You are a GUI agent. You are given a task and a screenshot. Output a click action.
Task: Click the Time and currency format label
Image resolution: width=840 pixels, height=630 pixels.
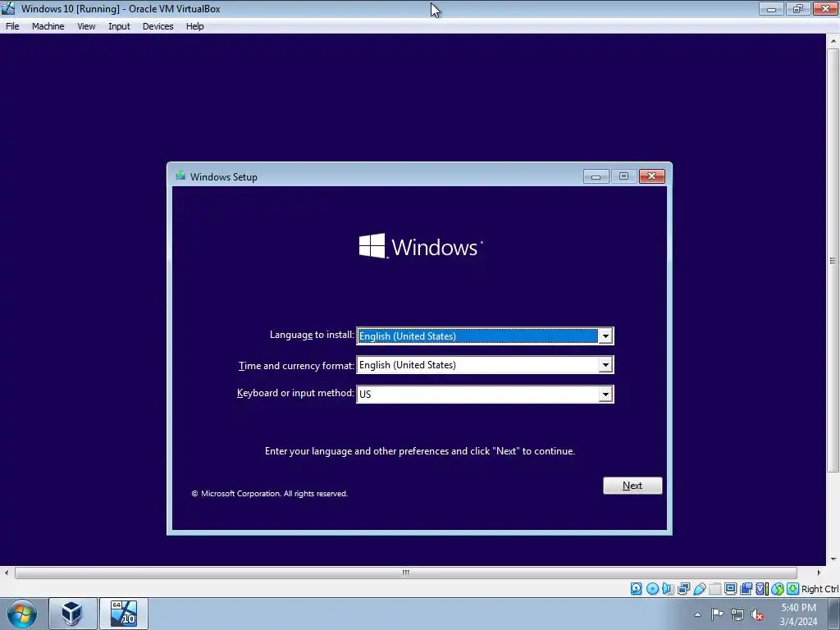point(296,366)
